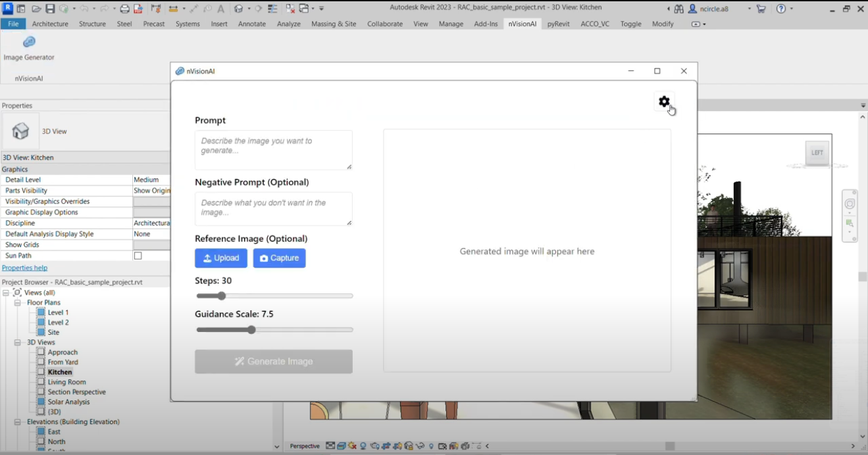Open the Collaborate ribbon tab
Screen dimensions: 868x455
(385, 24)
